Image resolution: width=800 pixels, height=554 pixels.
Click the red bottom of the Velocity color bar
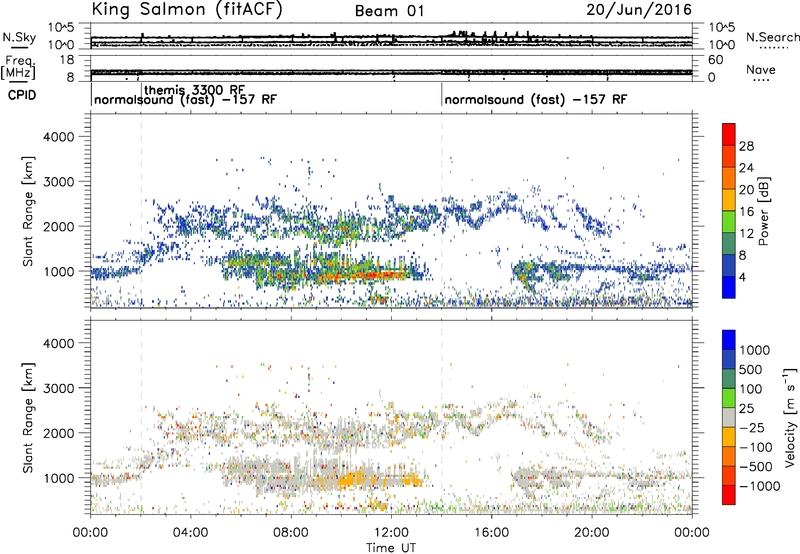pyautogui.click(x=729, y=495)
